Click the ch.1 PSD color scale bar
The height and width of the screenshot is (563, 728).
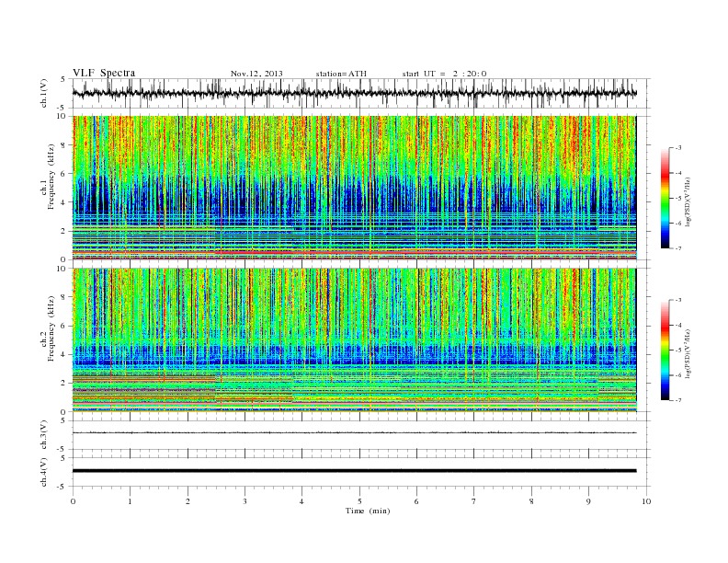coord(665,199)
